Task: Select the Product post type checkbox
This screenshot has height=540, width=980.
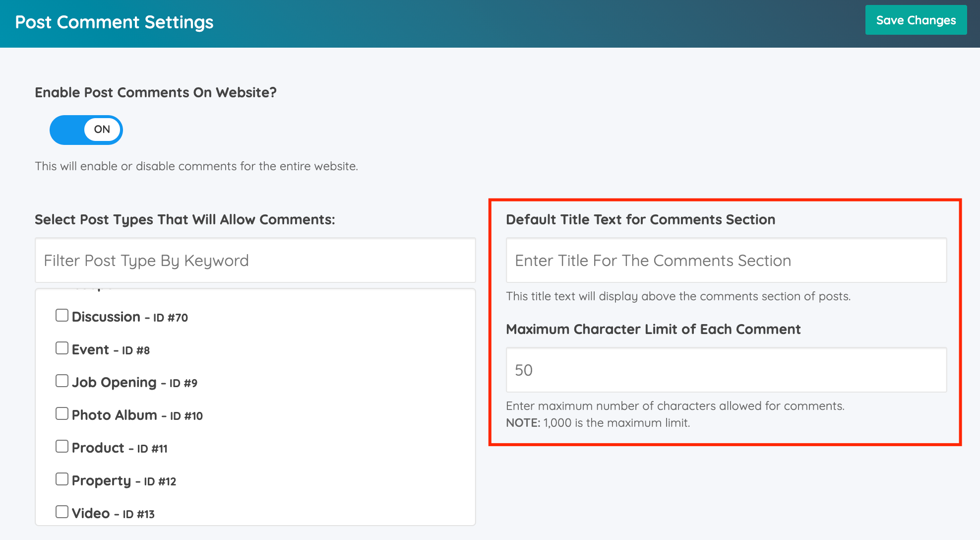Action: tap(62, 447)
